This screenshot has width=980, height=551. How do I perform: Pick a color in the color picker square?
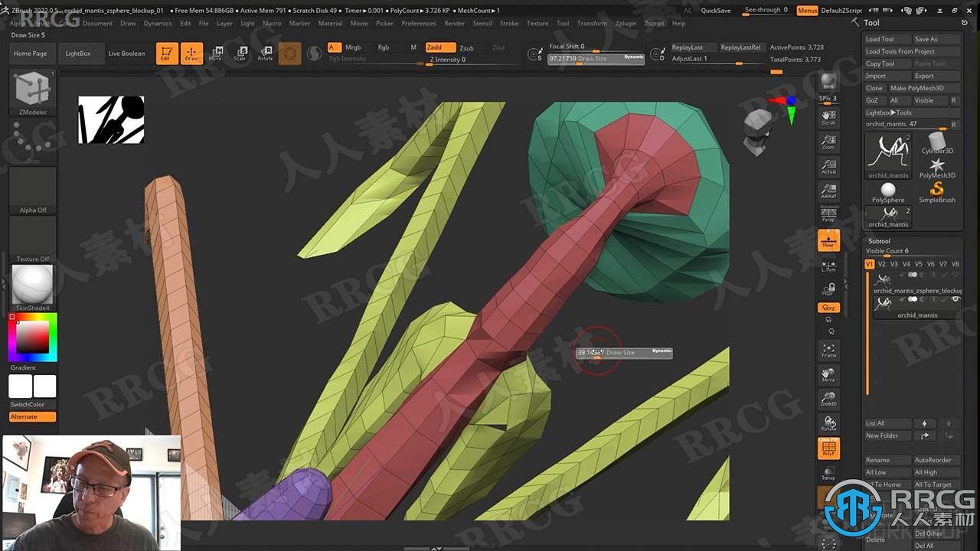click(33, 337)
